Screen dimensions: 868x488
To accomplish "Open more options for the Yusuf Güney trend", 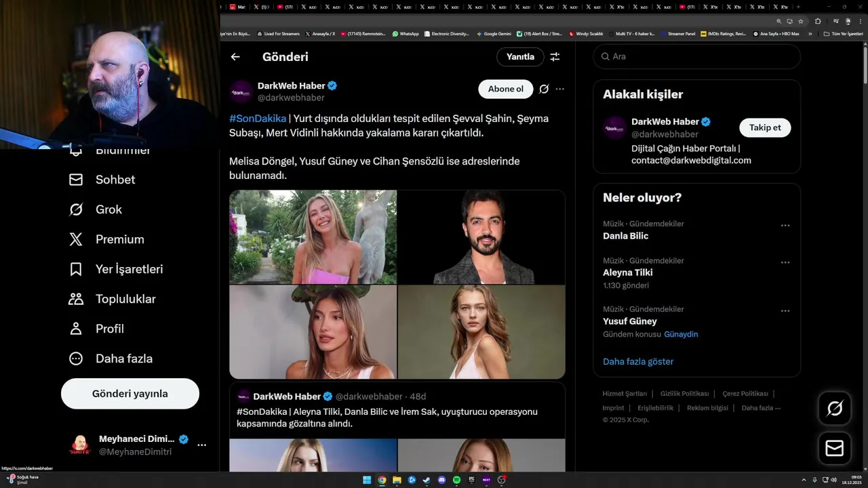I will [785, 311].
